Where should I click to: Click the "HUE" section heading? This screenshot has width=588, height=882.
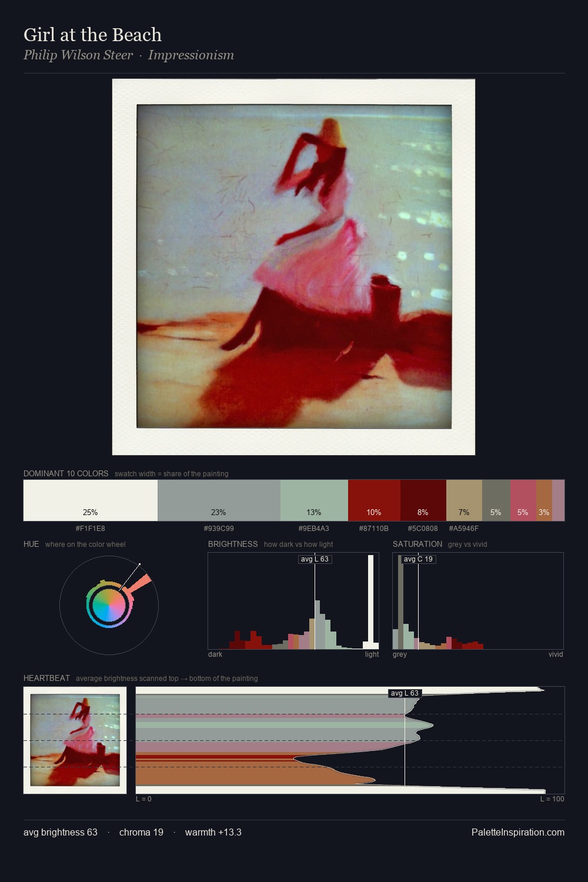[x=31, y=544]
